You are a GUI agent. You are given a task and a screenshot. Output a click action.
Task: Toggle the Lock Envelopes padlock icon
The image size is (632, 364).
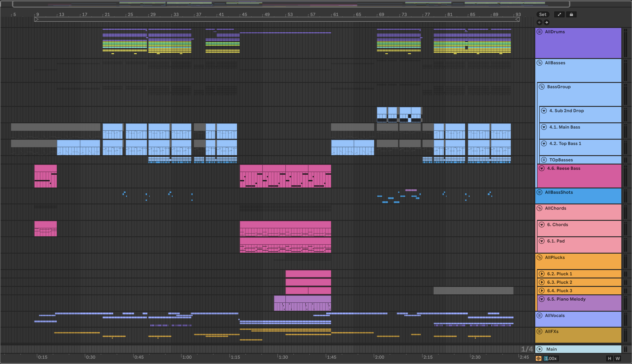[571, 14]
